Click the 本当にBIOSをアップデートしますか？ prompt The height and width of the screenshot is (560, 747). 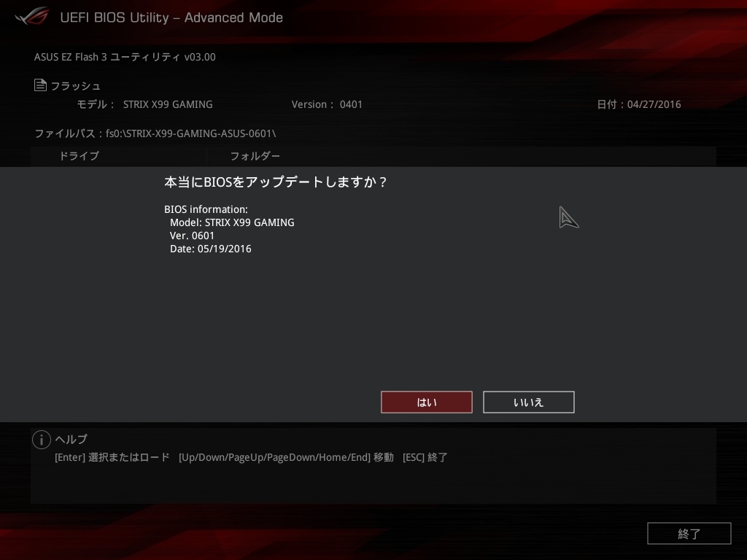tap(276, 182)
